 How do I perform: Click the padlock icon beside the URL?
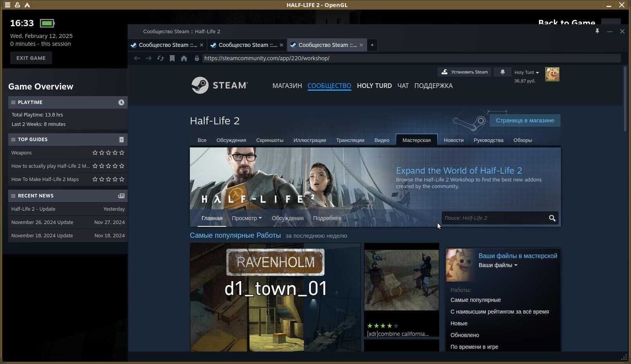197,58
